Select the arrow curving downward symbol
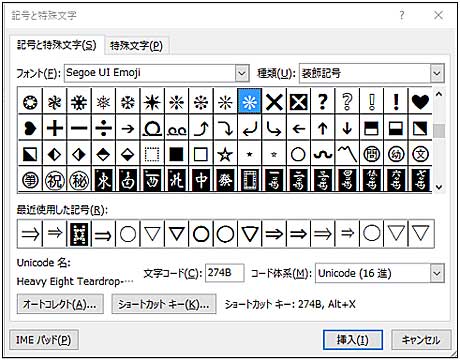 coord(225,128)
